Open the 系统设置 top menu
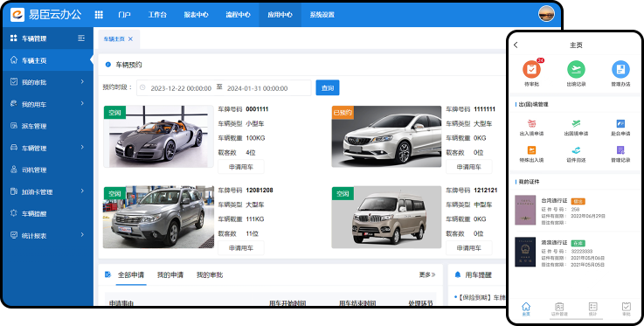This screenshot has height=326, width=644. (322, 15)
